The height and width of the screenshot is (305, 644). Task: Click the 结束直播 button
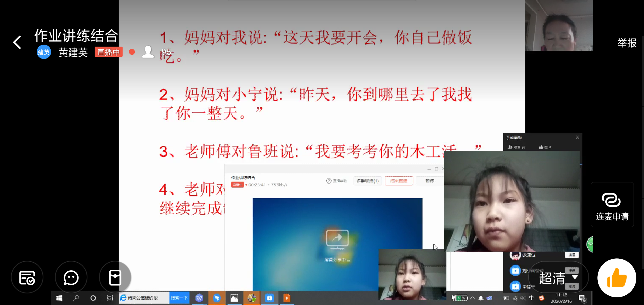click(399, 181)
